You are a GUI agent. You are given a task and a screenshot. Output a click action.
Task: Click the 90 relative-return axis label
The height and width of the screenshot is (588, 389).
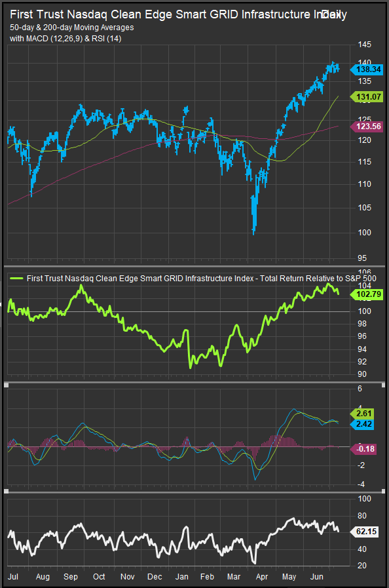tap(362, 374)
